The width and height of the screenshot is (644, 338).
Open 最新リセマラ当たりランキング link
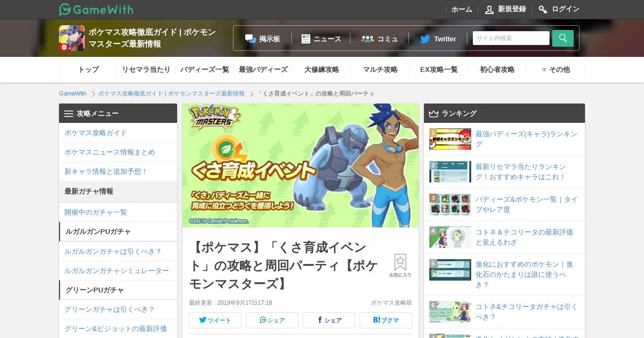(521, 172)
